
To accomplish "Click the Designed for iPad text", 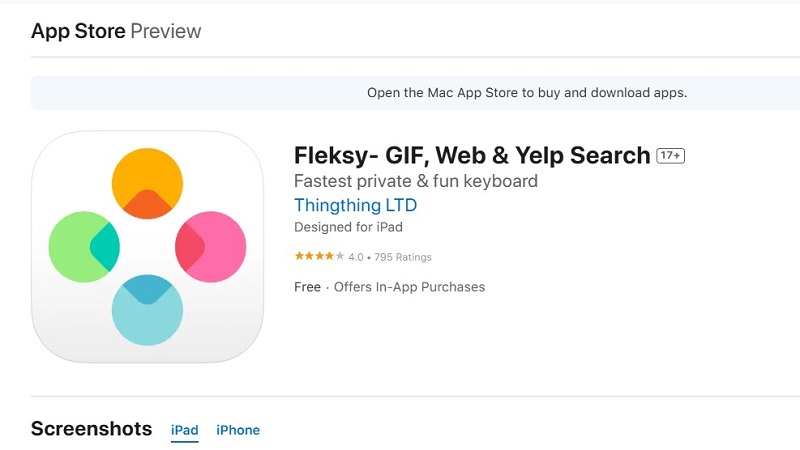I will pos(348,227).
